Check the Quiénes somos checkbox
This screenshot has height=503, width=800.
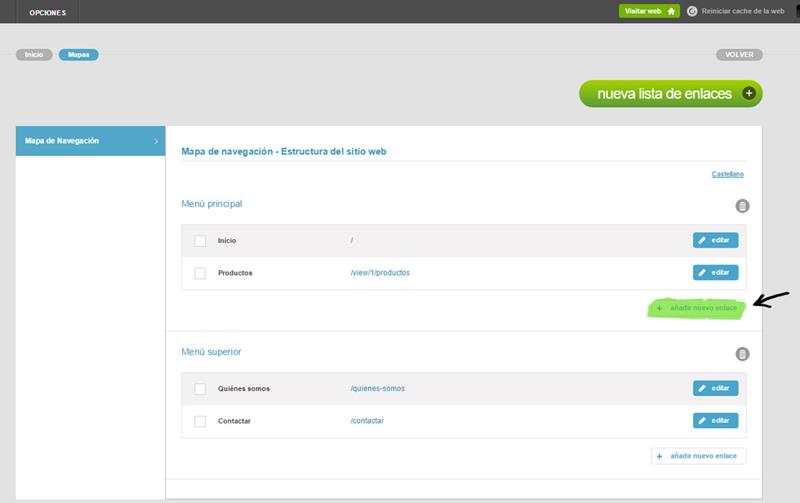[x=200, y=389]
